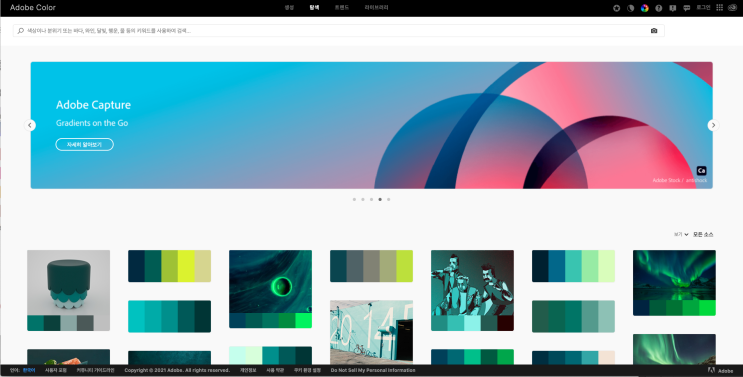Open the 트렌드 tab

[342, 8]
